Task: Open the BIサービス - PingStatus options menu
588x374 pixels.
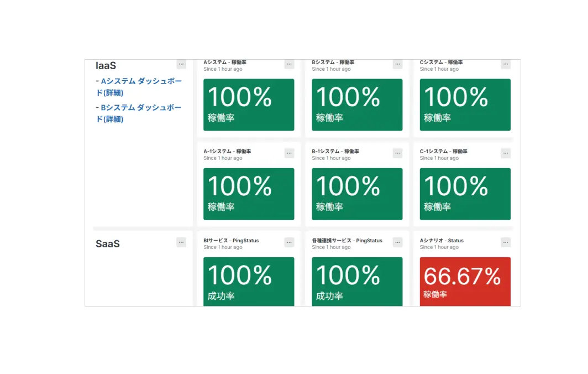Action: (289, 242)
